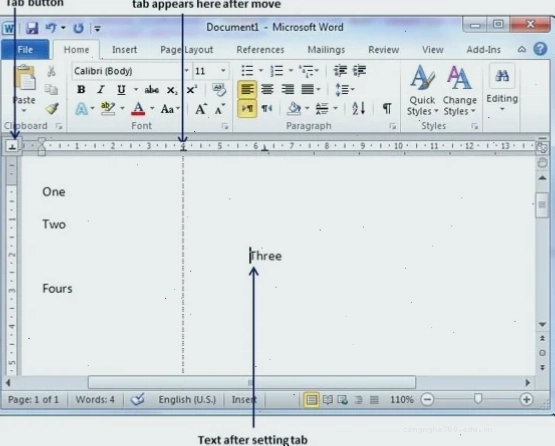This screenshot has height=446, width=555.
Task: Open the Line and Paragraph Spacing menu
Action: coord(345,90)
